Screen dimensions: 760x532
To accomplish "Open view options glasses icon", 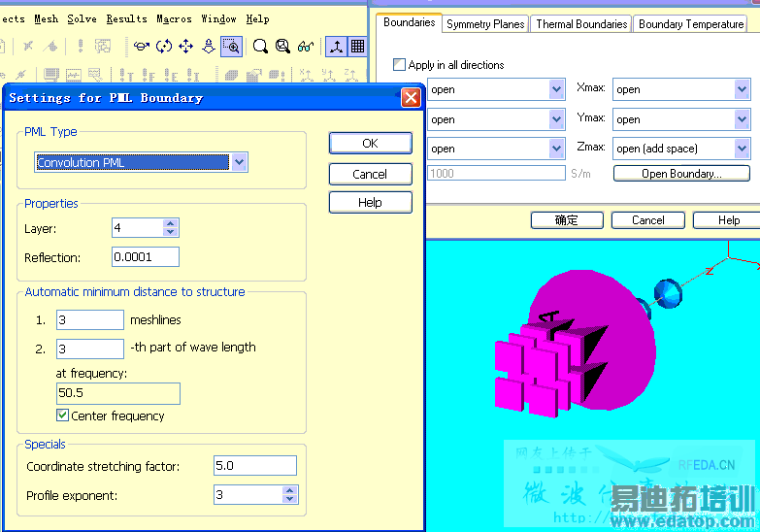I will 306,46.
